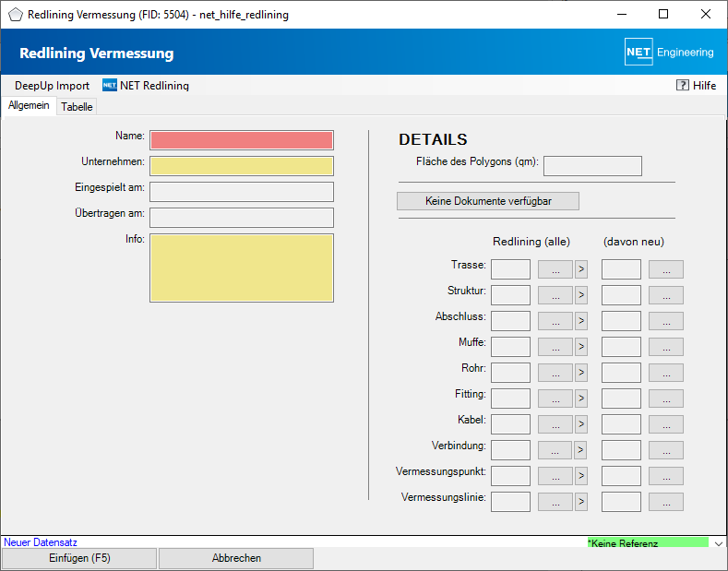Click Verbindung davon neu ellipsis button

(666, 450)
